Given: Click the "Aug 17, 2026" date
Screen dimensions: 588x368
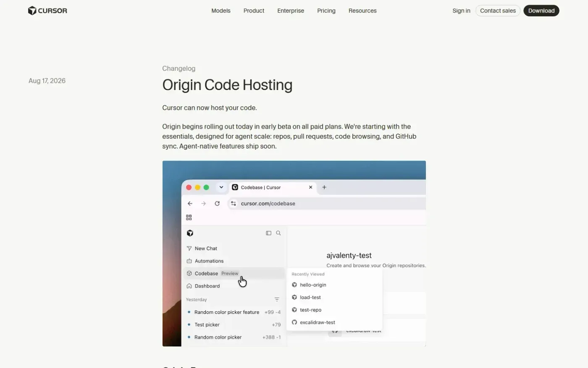Looking at the screenshot, I should (47, 81).
